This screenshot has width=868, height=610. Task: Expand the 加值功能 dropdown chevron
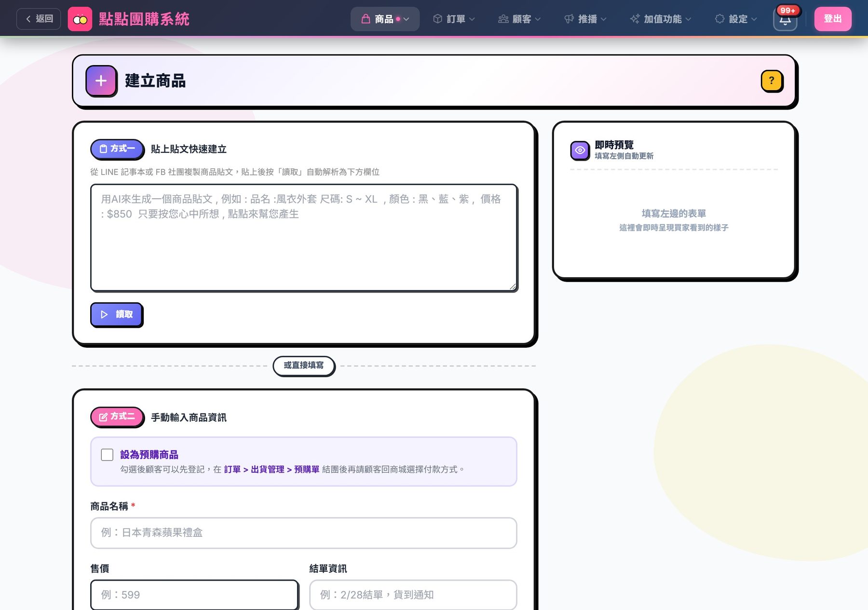(x=688, y=19)
